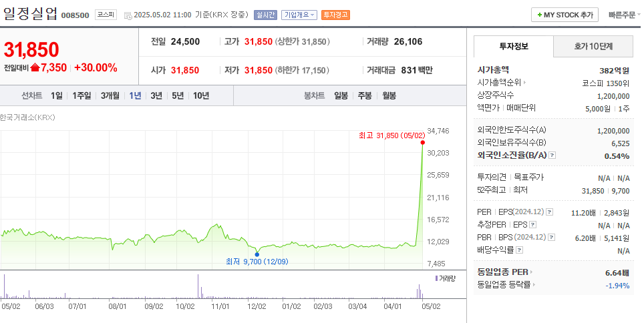
Task: Click the 최고 31,850 red chart marker
Action: click(x=423, y=142)
